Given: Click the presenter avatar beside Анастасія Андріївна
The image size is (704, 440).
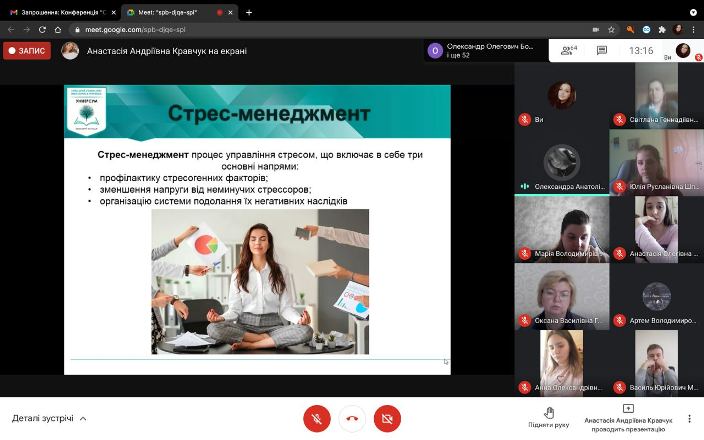Looking at the screenshot, I should pos(70,51).
